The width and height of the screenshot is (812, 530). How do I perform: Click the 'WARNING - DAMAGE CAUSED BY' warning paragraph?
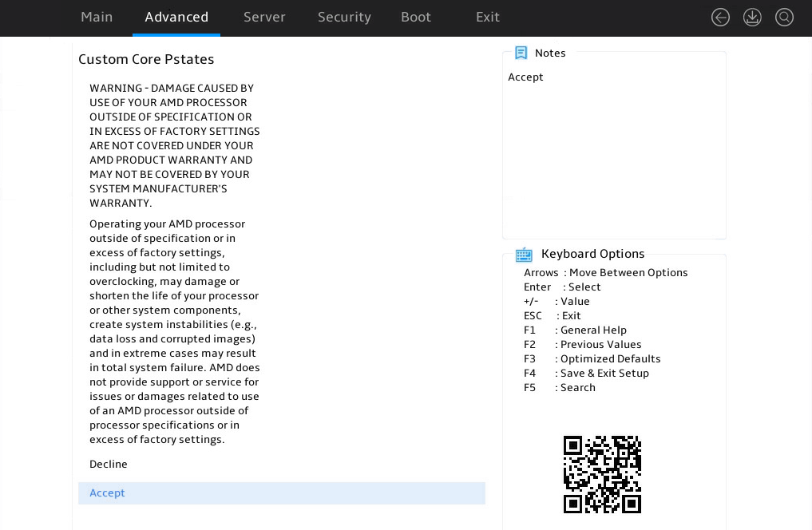tap(175, 145)
